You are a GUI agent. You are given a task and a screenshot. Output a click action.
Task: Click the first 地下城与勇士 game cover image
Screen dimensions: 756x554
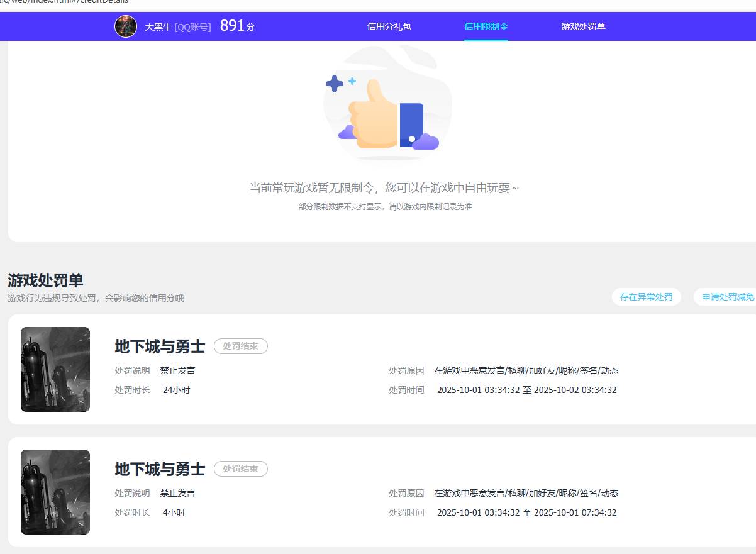point(55,369)
